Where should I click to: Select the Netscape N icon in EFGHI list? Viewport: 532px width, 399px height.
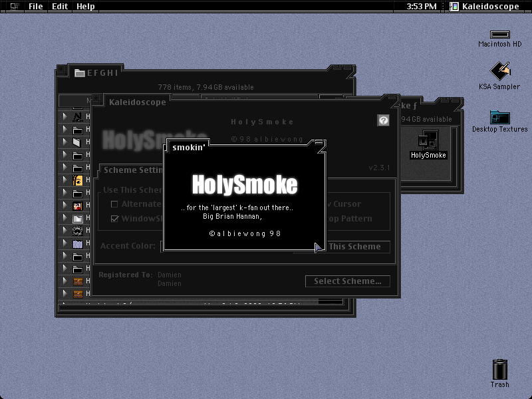[x=78, y=117]
